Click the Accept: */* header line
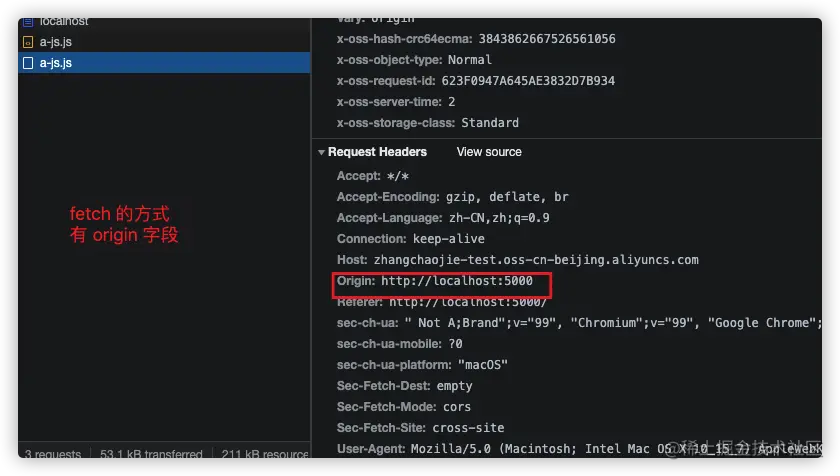Screen dimensions: 840x476 click(373, 176)
